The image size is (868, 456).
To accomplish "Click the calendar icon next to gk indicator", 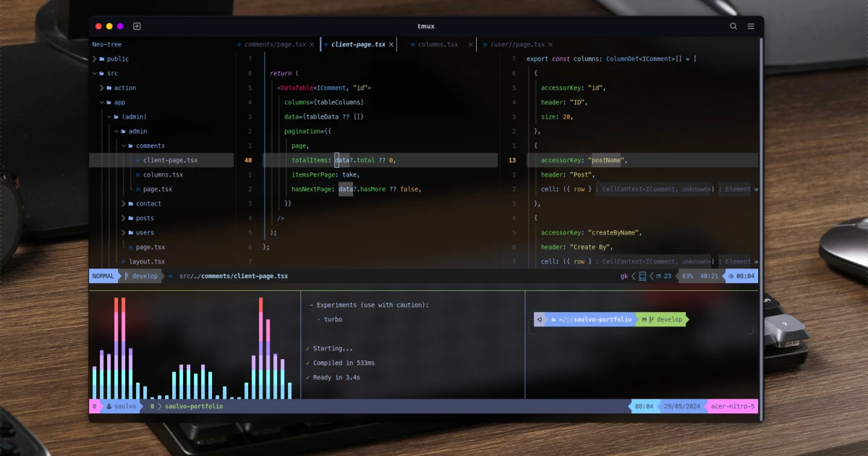I will pyautogui.click(x=642, y=276).
